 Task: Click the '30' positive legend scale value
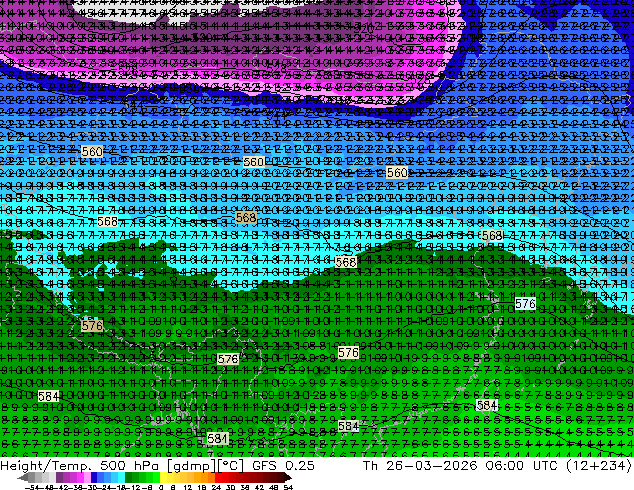(x=230, y=487)
